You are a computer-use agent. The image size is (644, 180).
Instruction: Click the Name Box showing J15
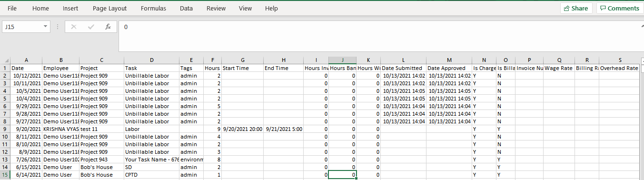pyautogui.click(x=22, y=27)
